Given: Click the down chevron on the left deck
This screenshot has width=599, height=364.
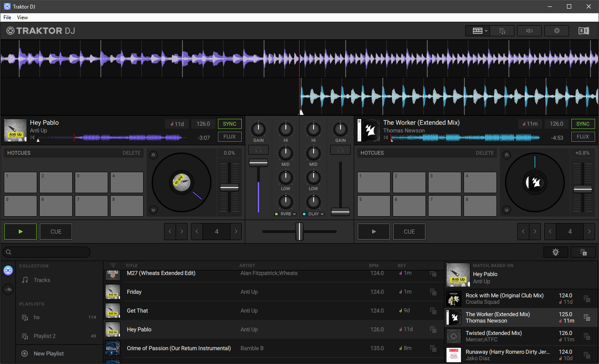Looking at the screenshot, I should [153, 210].
